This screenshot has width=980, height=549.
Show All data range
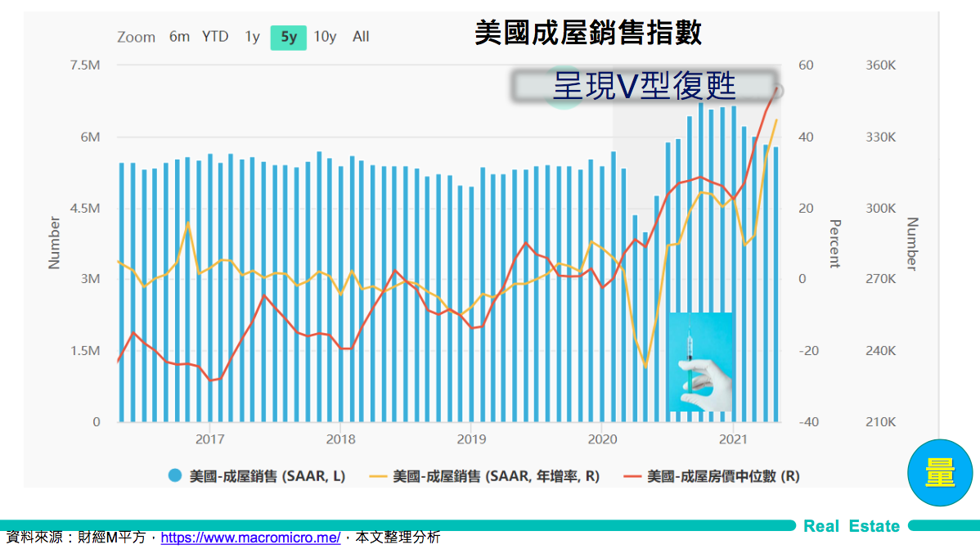pos(361,37)
